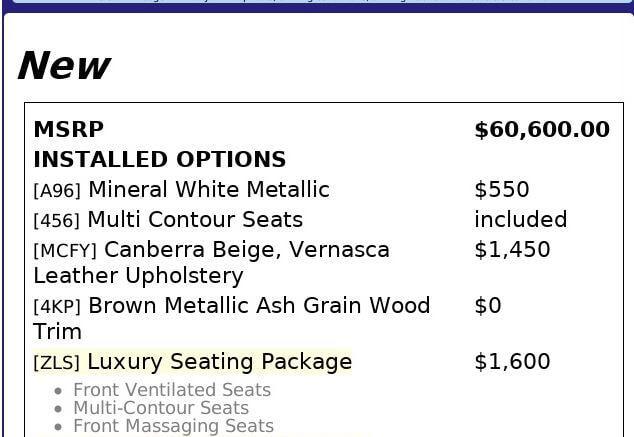This screenshot has width=634, height=437.
Task: Click the Front Massaging Seats bullet
Action: click(x=173, y=426)
